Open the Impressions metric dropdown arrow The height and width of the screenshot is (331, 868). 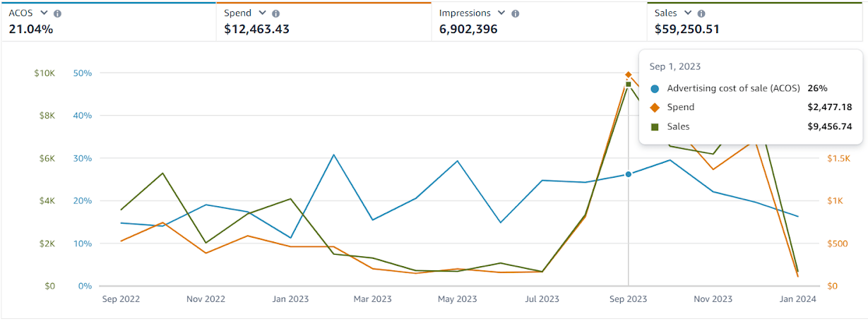(x=502, y=13)
